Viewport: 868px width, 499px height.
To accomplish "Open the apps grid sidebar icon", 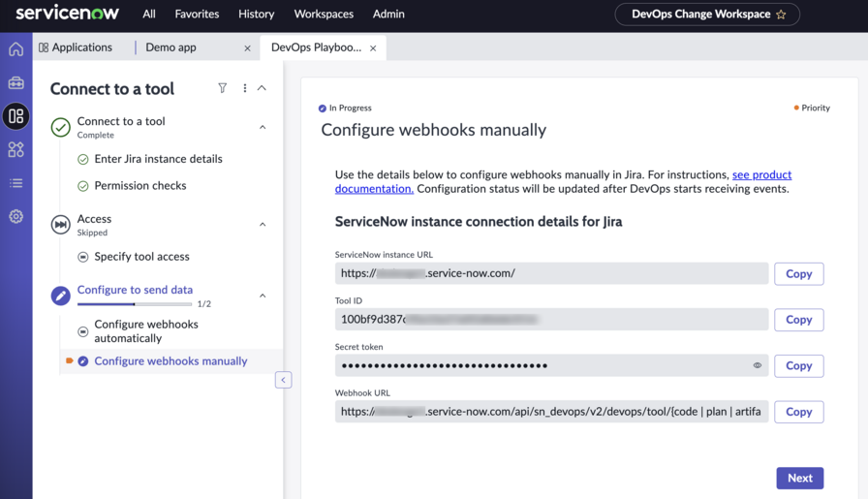I will click(x=16, y=149).
